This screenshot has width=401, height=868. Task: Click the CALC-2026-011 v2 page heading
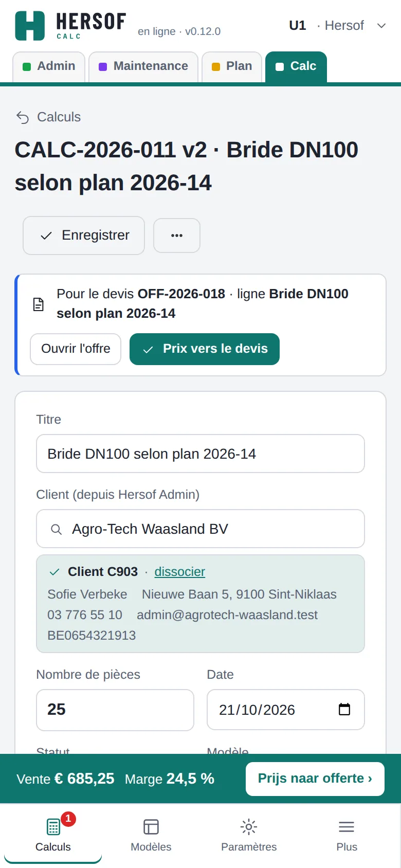click(x=186, y=166)
